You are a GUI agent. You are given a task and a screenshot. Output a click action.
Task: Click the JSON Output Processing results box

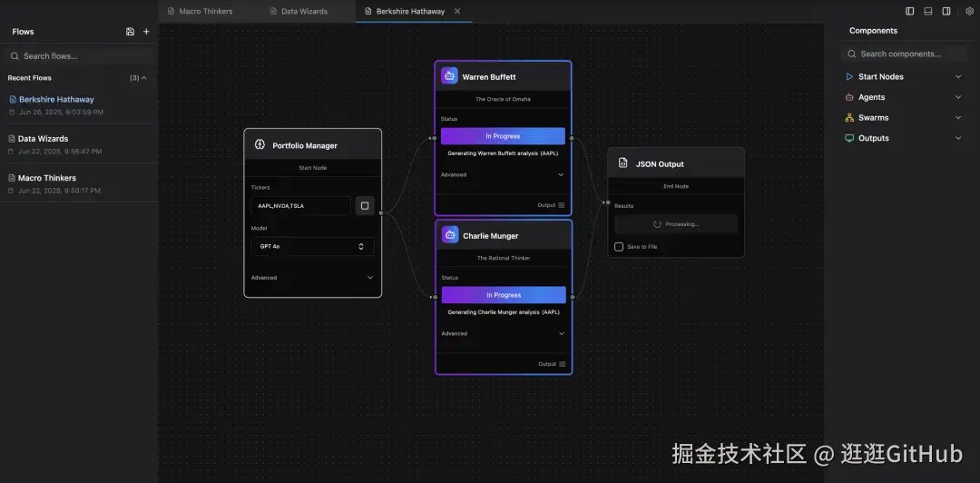coord(676,224)
